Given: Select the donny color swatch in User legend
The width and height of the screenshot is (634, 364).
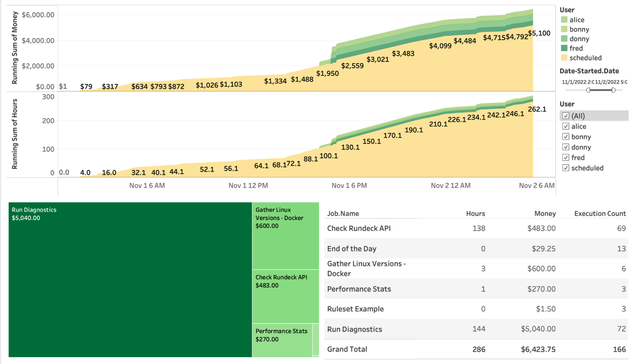Looking at the screenshot, I should click(x=565, y=39).
